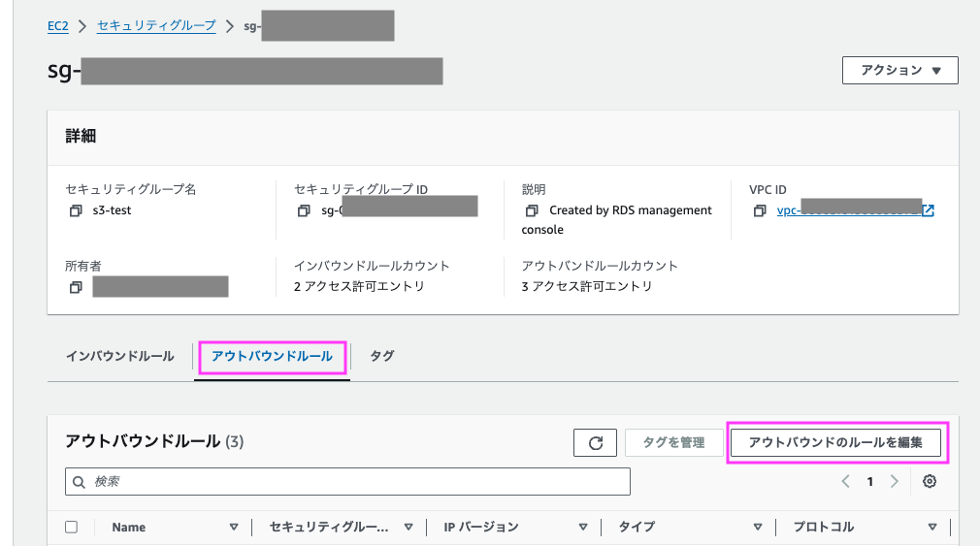Click アウトバウンドのルールを編集 button
Screen dimensions: 980x546
(x=835, y=443)
